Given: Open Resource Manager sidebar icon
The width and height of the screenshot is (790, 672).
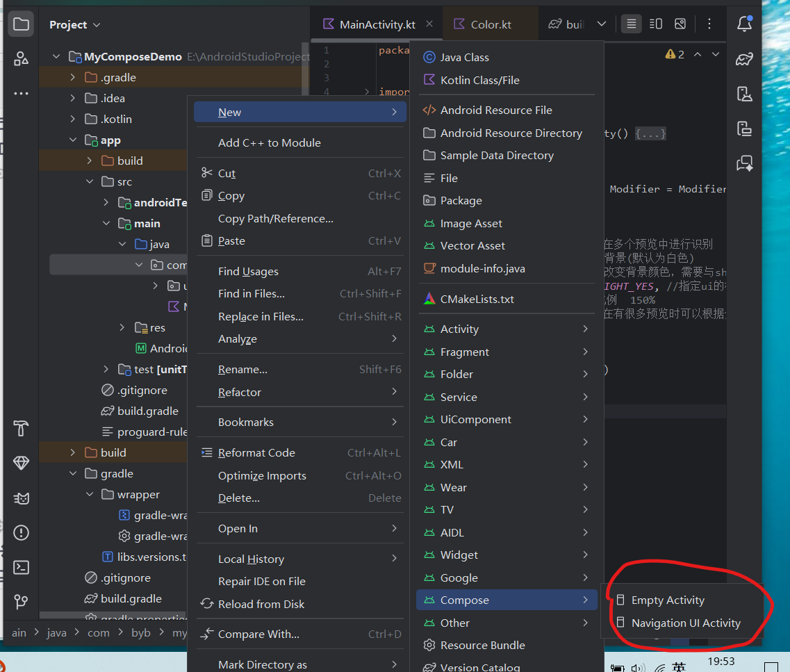Looking at the screenshot, I should click(21, 59).
